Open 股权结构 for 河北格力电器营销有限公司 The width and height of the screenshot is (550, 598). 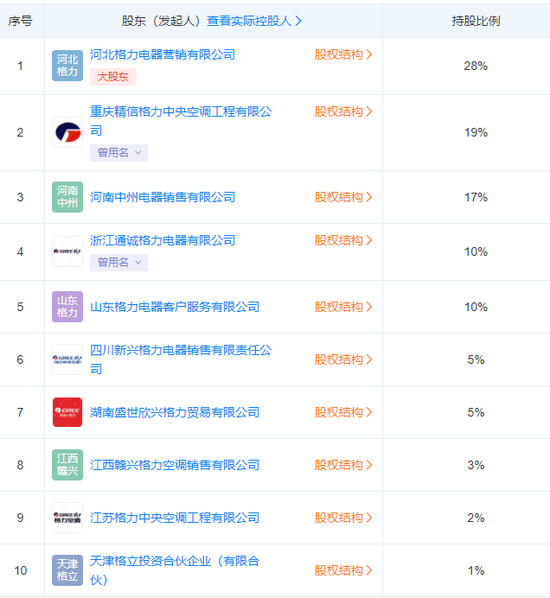343,55
